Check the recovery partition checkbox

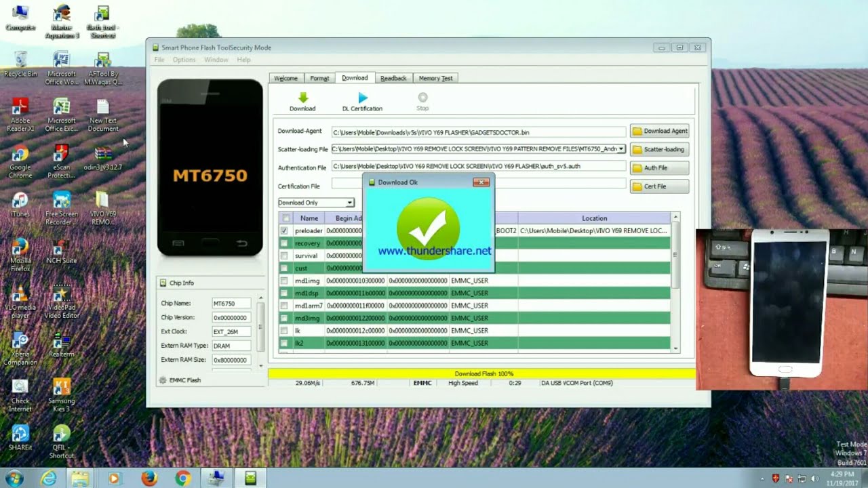[284, 243]
